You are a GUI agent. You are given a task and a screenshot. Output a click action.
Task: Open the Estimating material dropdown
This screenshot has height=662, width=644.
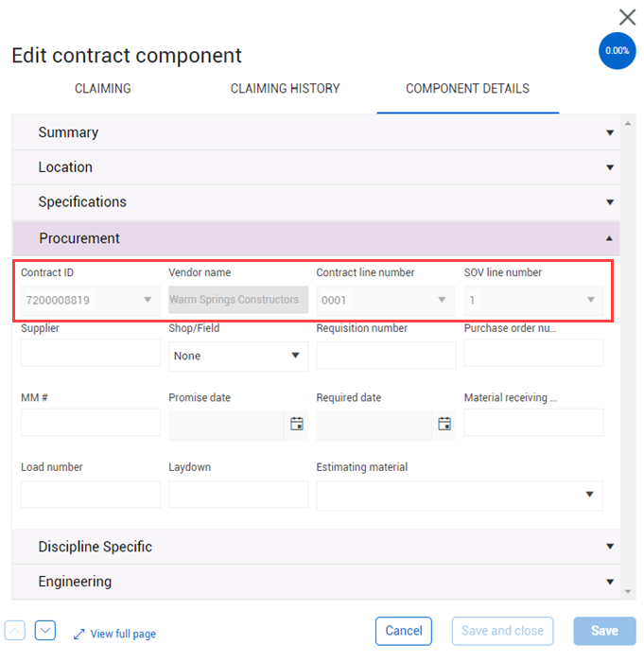[x=460, y=494]
